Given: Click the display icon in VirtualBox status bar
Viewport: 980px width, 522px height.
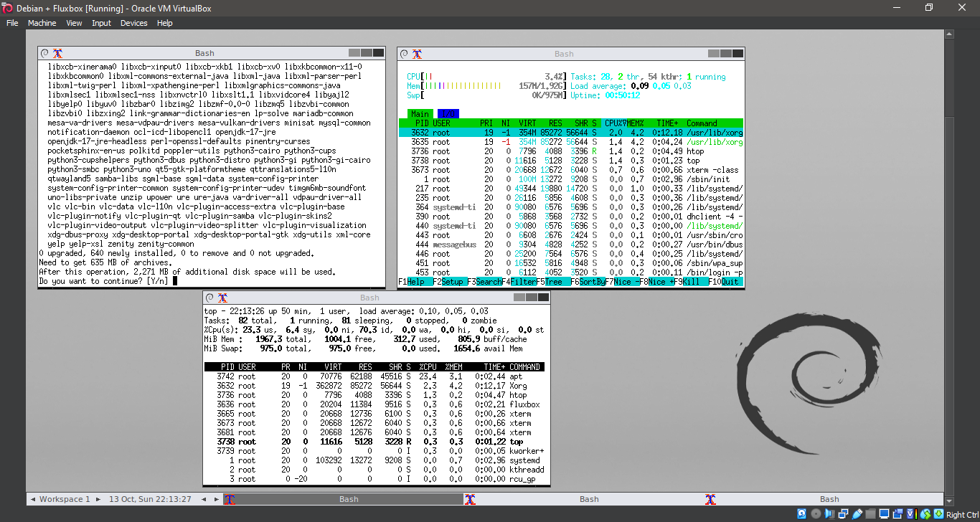Looking at the screenshot, I should pyautogui.click(x=884, y=513).
